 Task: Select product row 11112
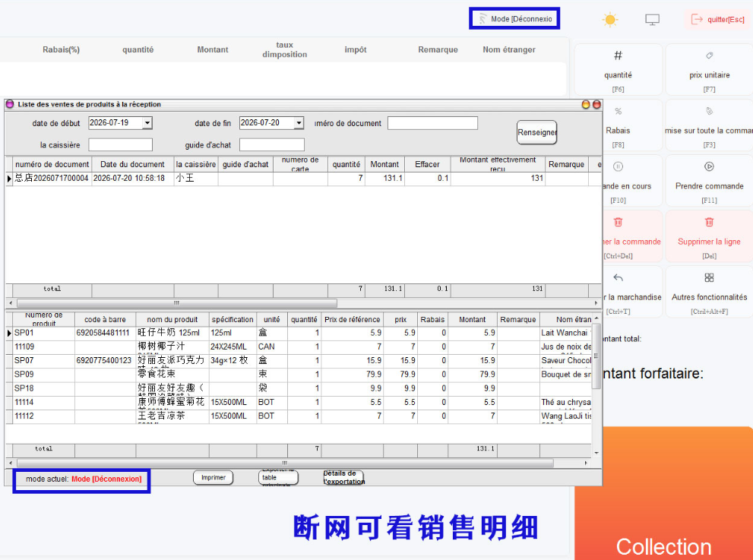pyautogui.click(x=298, y=416)
